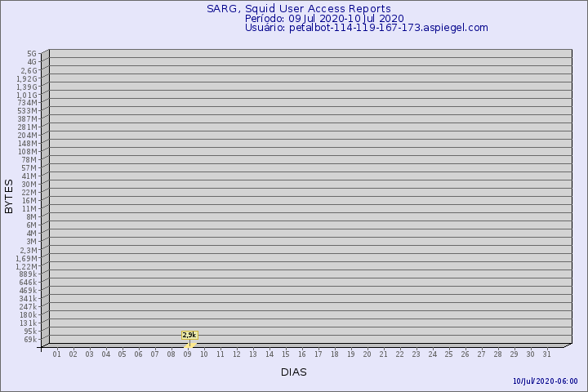The image size is (588, 392).
Task: Click the 6M y-axis label
Action: 32,225
